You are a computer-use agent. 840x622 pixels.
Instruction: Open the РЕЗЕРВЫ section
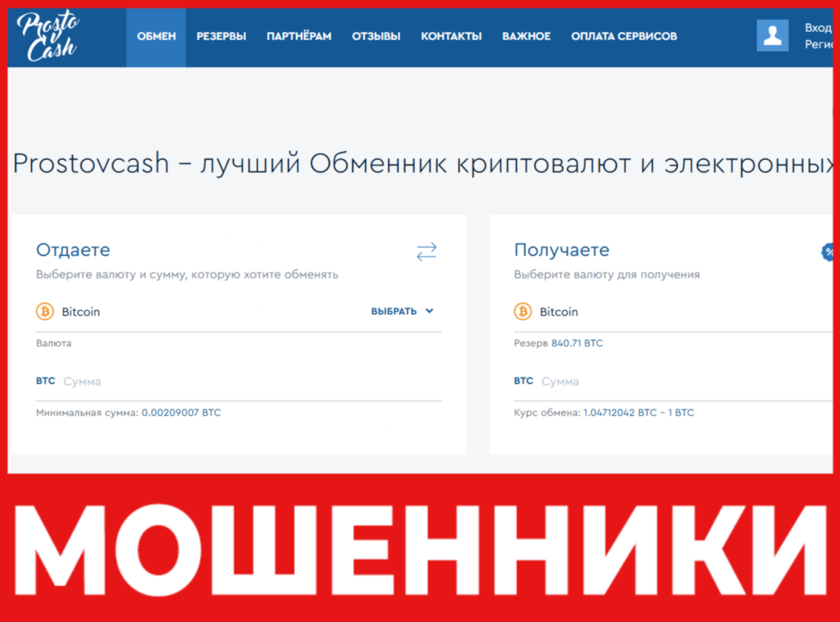(x=221, y=36)
